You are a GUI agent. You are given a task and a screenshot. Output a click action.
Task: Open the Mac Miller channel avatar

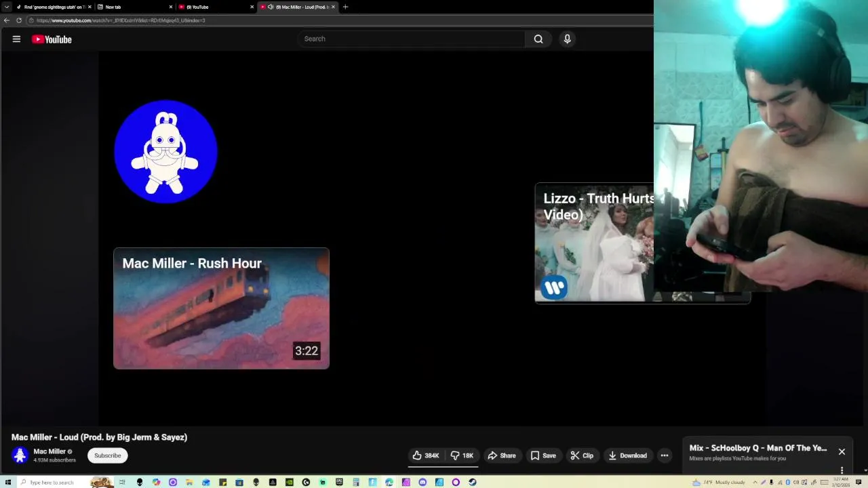pos(20,455)
